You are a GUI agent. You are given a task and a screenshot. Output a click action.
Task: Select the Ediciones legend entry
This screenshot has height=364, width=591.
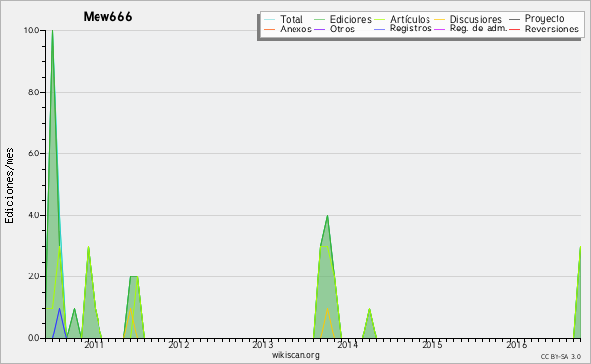(x=343, y=19)
